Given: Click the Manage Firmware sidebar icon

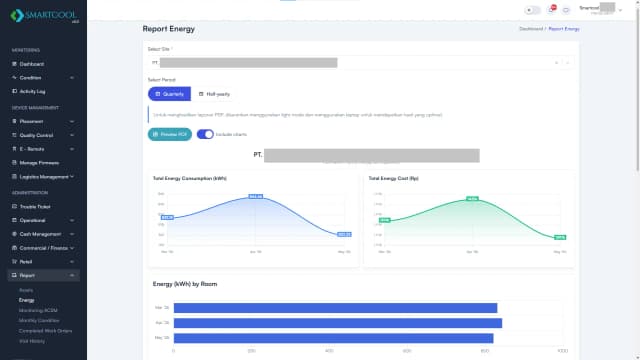Looking at the screenshot, I should [14, 162].
